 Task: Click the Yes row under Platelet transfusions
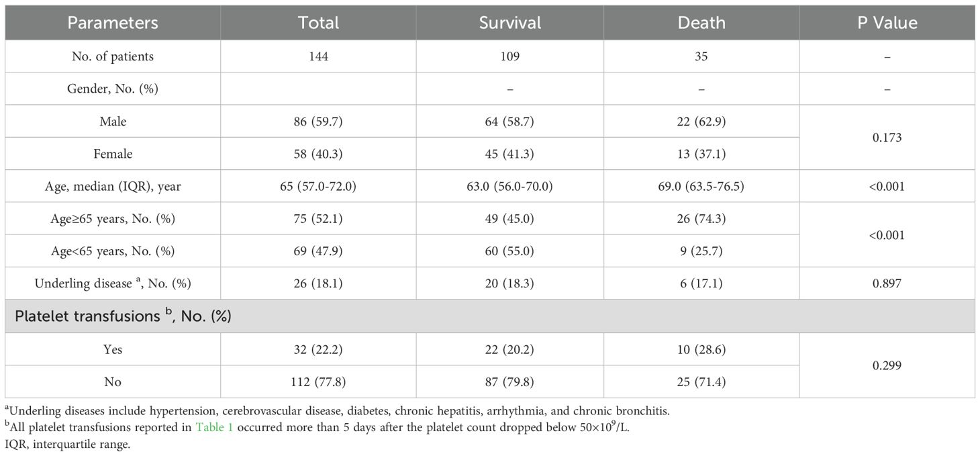tap(113, 349)
